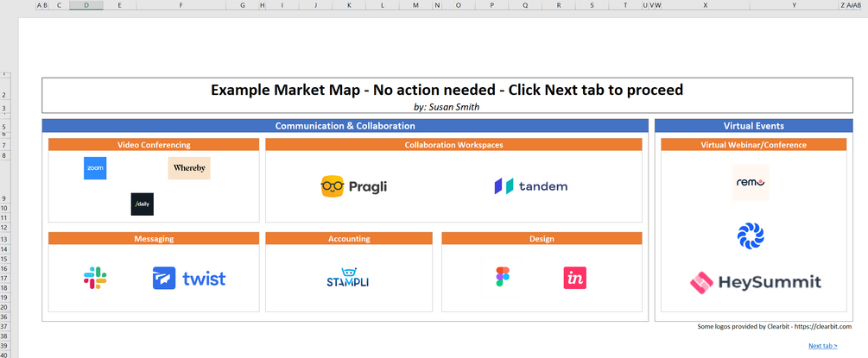Viewport: 868px width, 358px height.
Task: Click the 'by: Susan Smith' subtitle
Action: click(447, 107)
